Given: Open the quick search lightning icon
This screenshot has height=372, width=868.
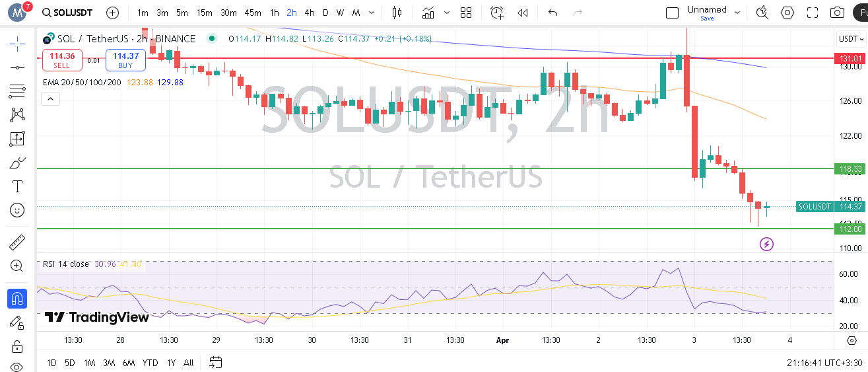Looking at the screenshot, I should tap(762, 13).
